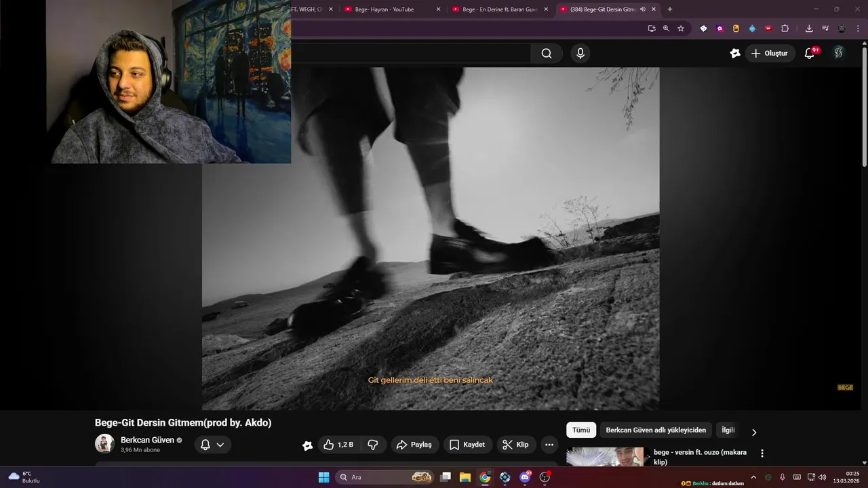
Task: Dislike the video with thumbs down
Action: coord(373,445)
